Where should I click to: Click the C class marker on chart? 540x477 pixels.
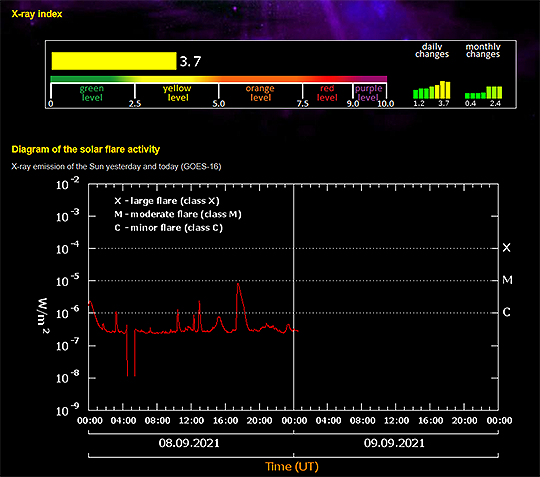pyautogui.click(x=506, y=312)
